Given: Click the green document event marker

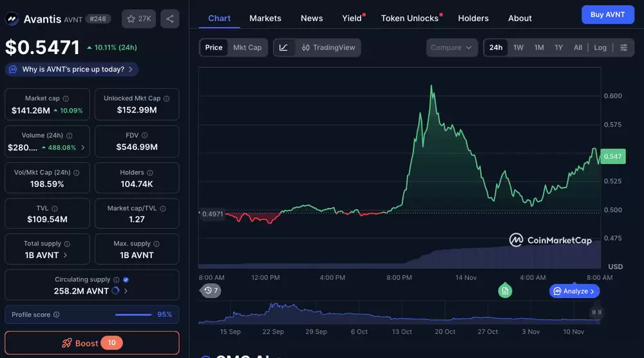Looking at the screenshot, I should point(506,291).
